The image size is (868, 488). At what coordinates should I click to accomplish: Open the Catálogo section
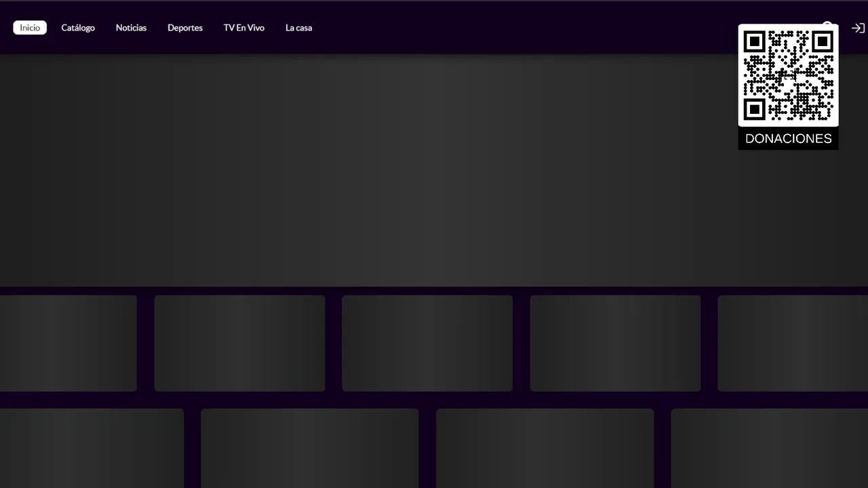[78, 28]
